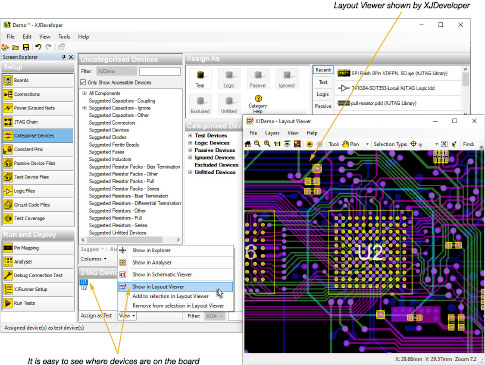This screenshot has height=365, width=485.
Task: Click the U2 component on the board layout
Action: pos(371,253)
